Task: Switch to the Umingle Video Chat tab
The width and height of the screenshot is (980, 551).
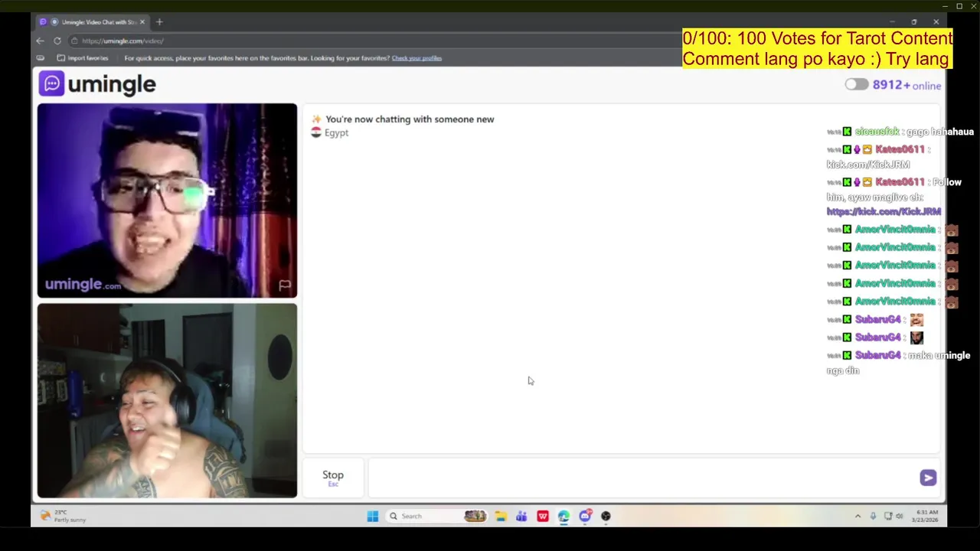Action: pyautogui.click(x=92, y=21)
